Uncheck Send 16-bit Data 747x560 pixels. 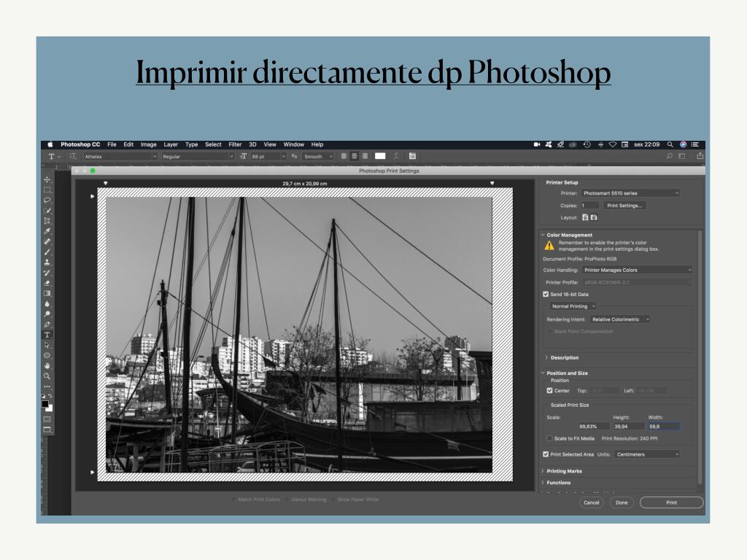point(546,294)
